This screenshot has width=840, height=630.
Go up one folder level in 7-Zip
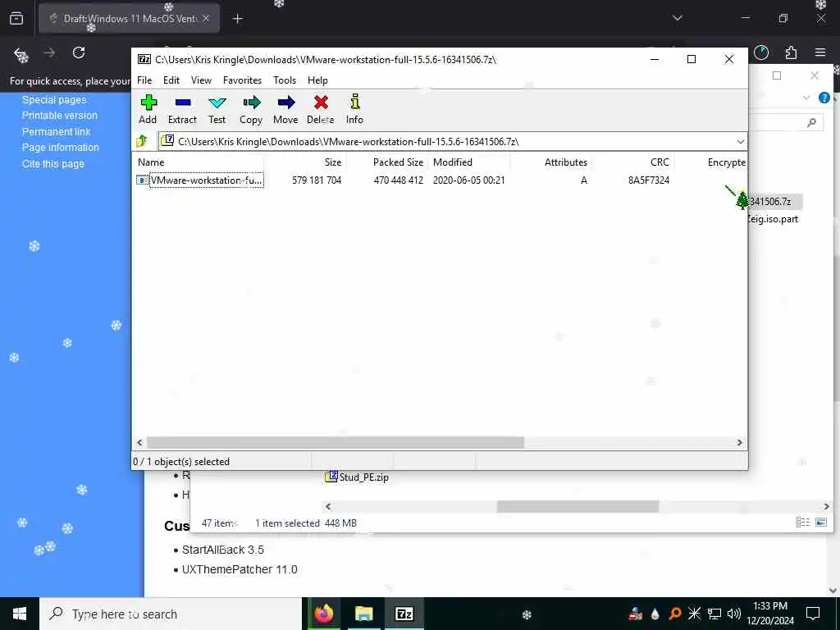(142, 141)
